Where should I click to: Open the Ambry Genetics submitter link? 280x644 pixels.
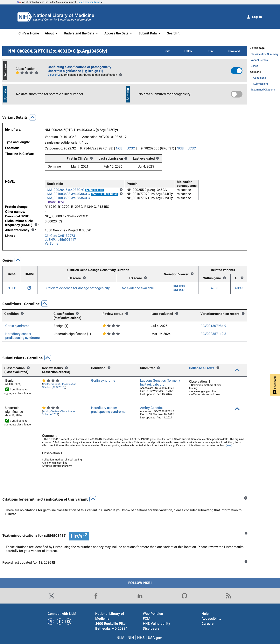[x=152, y=408]
